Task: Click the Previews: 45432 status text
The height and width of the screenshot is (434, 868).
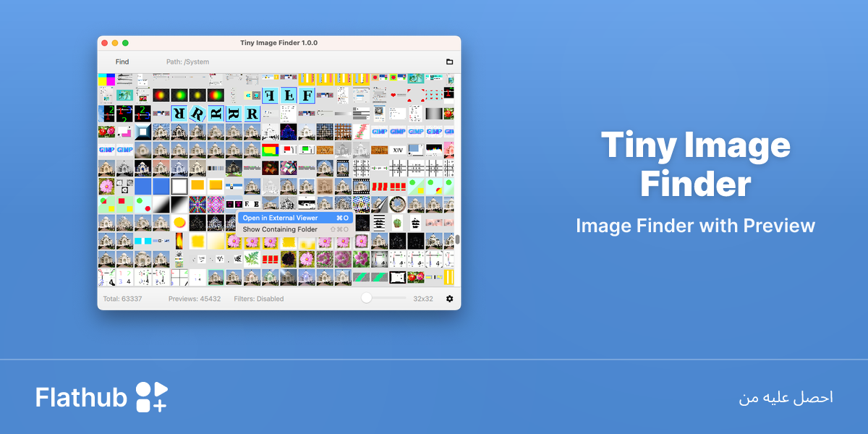Action: tap(195, 299)
